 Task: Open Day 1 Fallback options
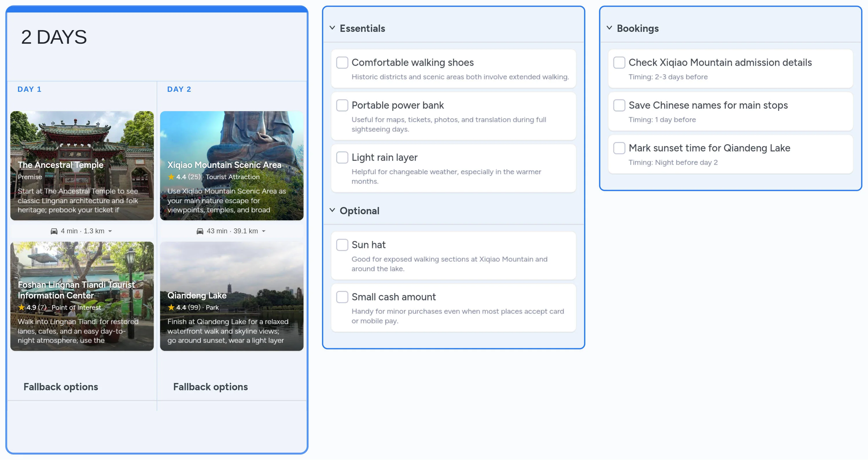point(61,387)
